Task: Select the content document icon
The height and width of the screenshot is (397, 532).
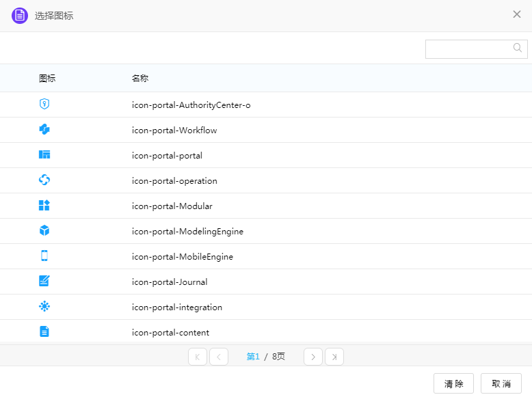Action: 44,332
